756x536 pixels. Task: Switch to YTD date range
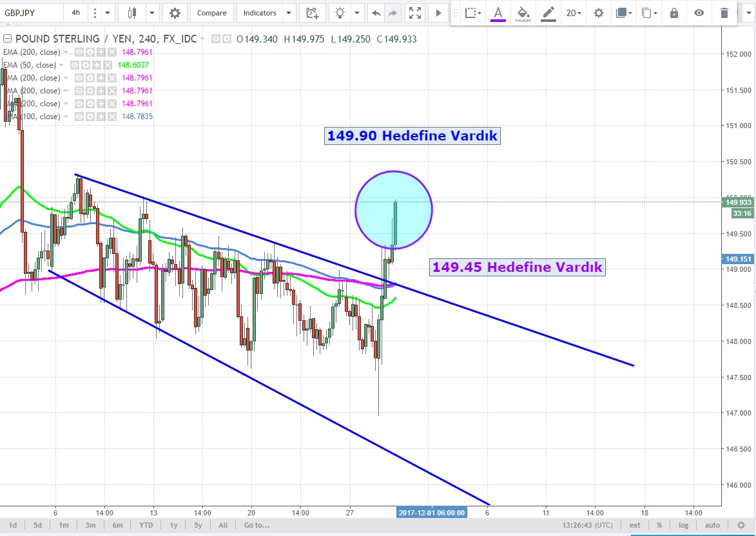(x=146, y=525)
